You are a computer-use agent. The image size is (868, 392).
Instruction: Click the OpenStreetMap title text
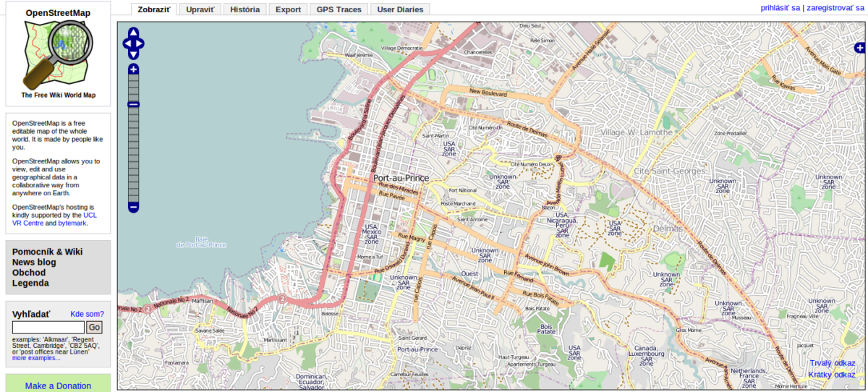point(58,13)
